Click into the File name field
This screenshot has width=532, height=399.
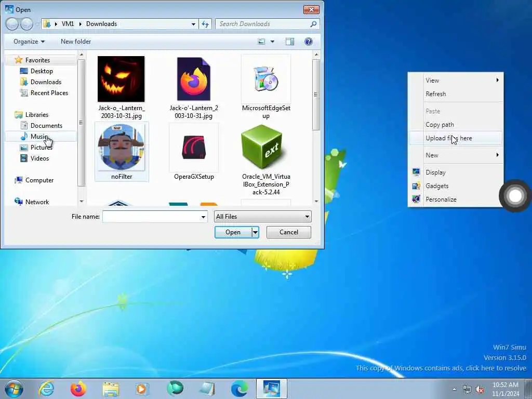tap(152, 217)
